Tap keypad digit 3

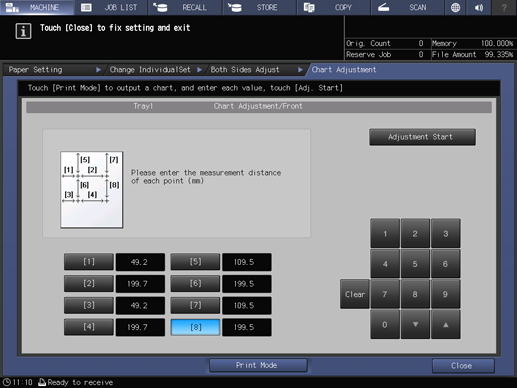[x=446, y=233]
